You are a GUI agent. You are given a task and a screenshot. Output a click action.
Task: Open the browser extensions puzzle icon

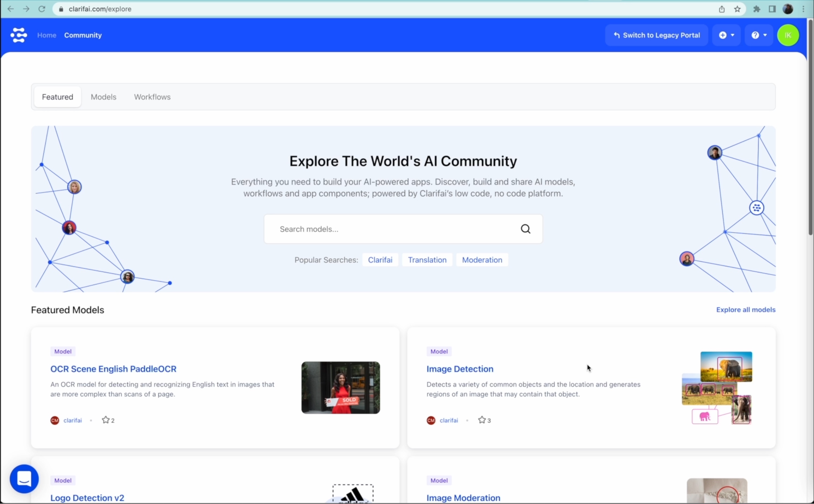[x=757, y=9]
